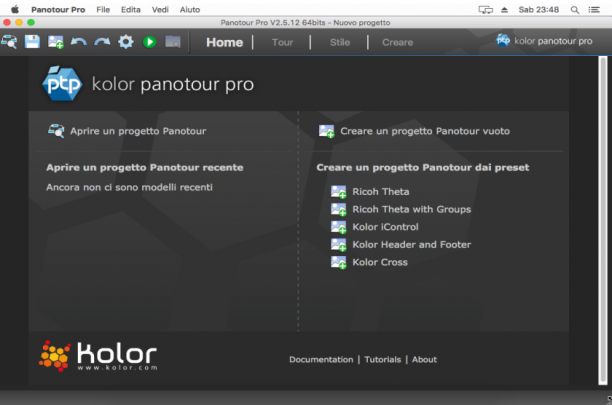Select the Ricoh Theta preset

(x=381, y=192)
